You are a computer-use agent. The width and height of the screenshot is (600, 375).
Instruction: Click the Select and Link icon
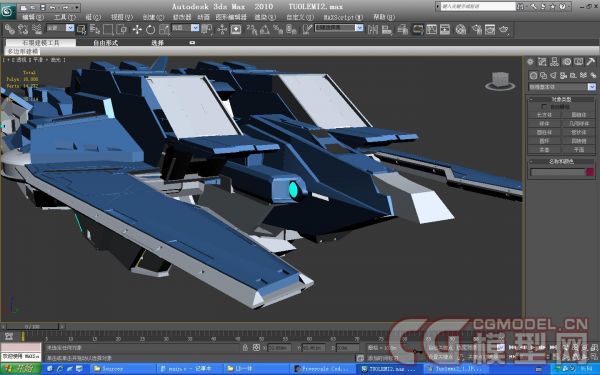click(9, 29)
